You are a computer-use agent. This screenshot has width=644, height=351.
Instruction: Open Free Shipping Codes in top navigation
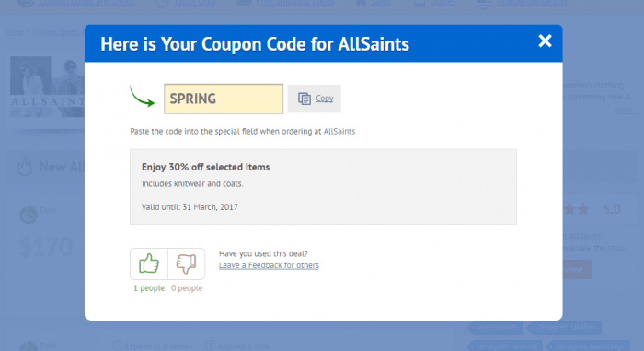(x=295, y=3)
